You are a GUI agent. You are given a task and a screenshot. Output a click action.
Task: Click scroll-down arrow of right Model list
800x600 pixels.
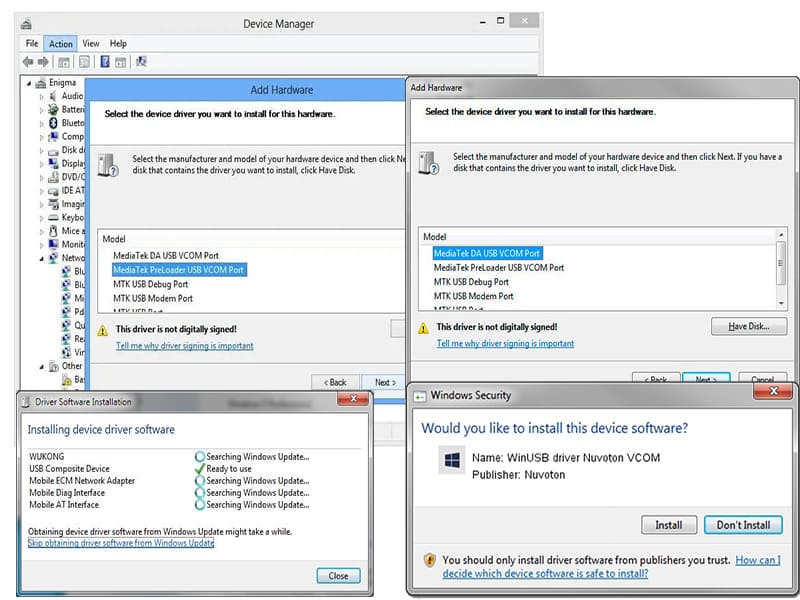pyautogui.click(x=781, y=304)
